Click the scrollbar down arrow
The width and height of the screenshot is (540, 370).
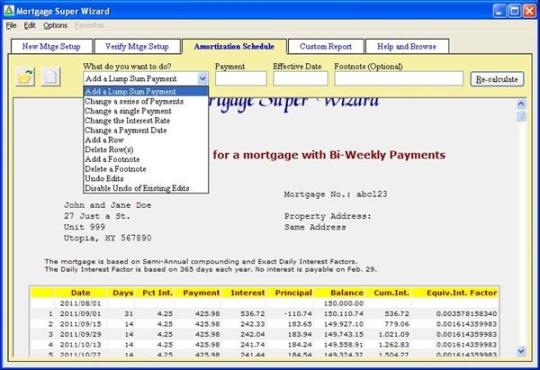tap(521, 351)
